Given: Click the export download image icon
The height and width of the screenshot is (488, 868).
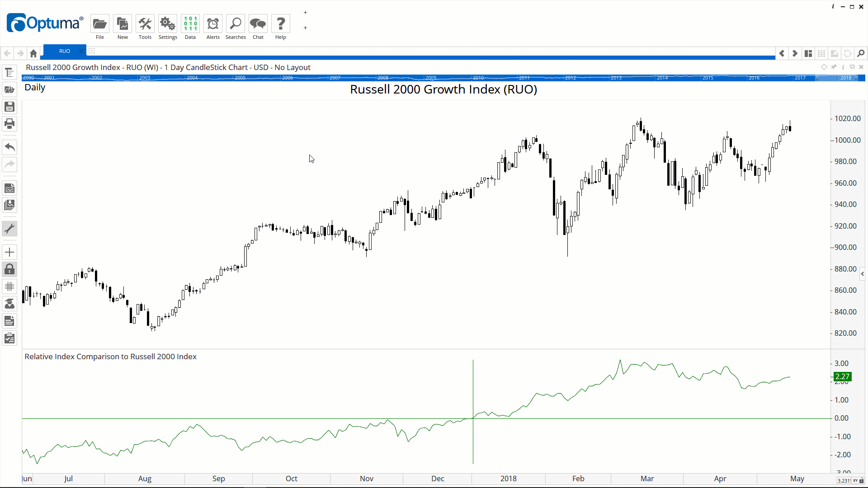Looking at the screenshot, I should pos(9,205).
